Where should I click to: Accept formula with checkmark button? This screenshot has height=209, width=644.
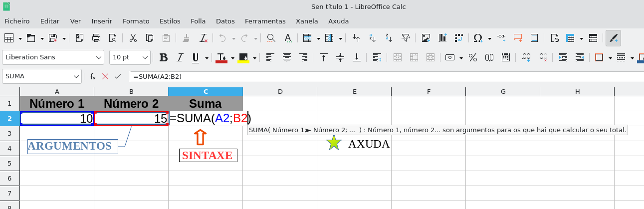[x=118, y=76]
